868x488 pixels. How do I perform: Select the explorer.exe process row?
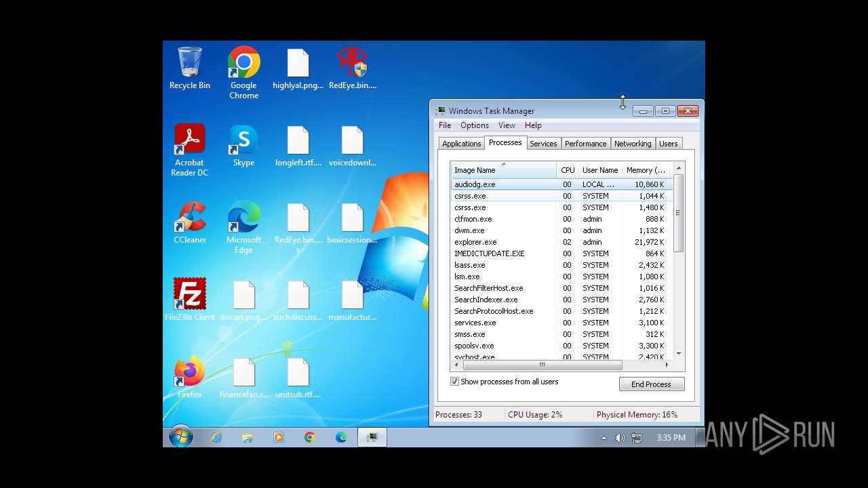[561, 242]
